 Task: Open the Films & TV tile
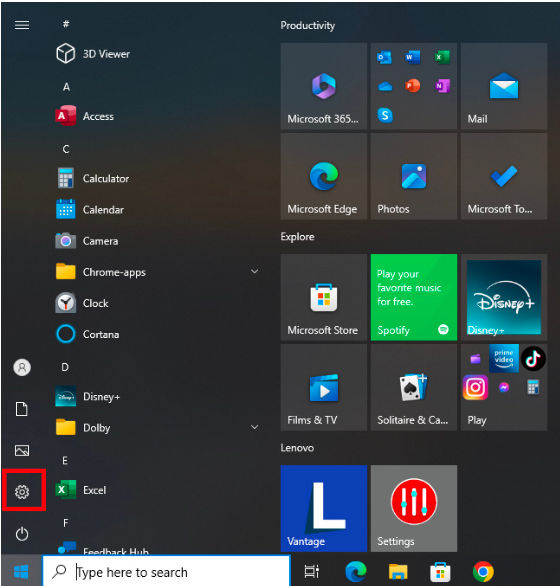(x=324, y=388)
